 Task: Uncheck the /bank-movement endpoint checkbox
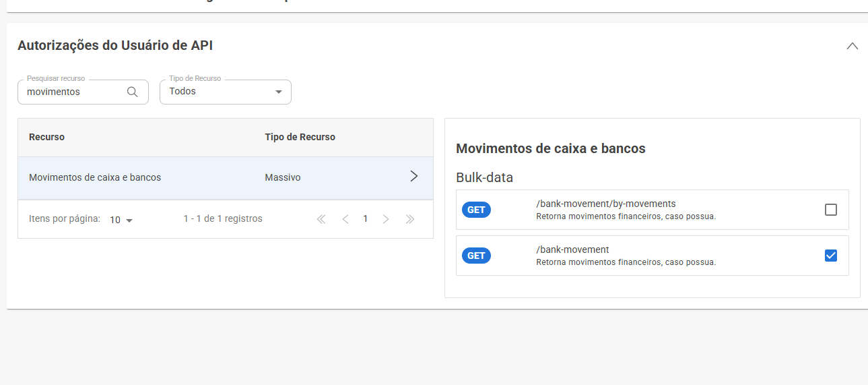831,256
